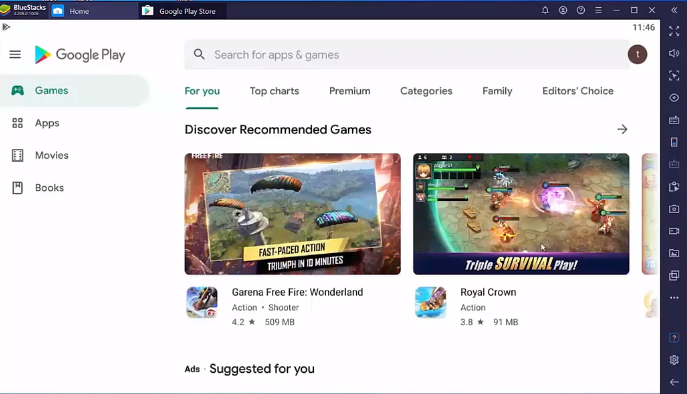Screen dimensions: 687x394
Task: Open Royal Crown app icon
Action: click(431, 302)
